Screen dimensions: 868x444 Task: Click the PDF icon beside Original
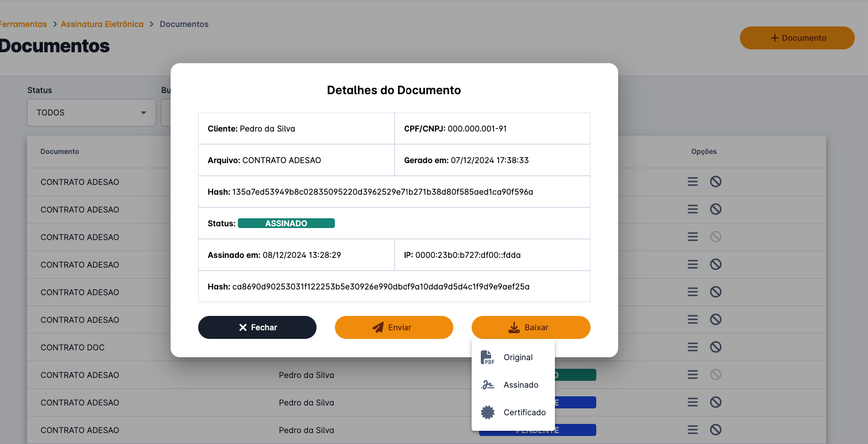click(487, 357)
